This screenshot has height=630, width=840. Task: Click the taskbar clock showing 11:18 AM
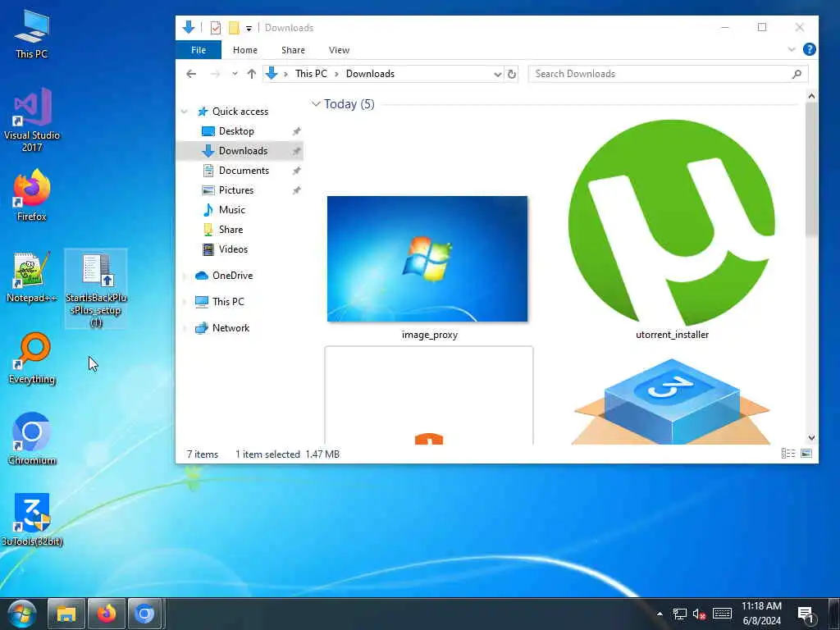761,614
